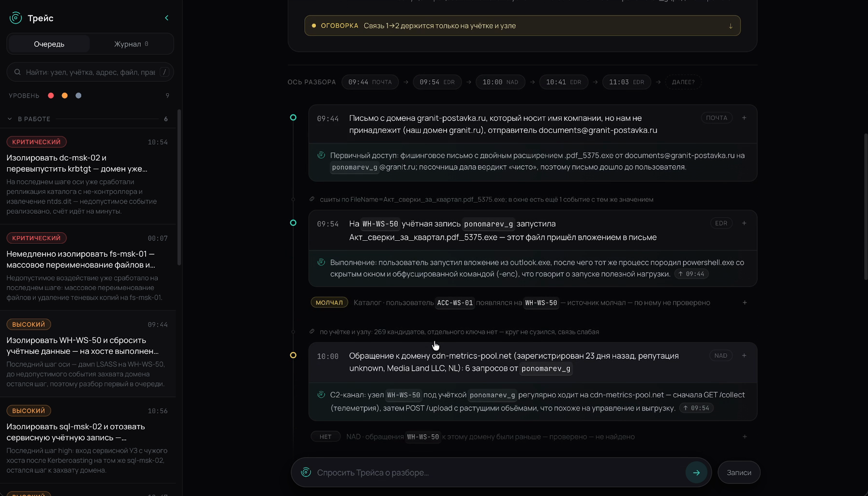This screenshot has height=496, width=868.
Task: Click the ОСЬ РАЗБОРА label
Action: [x=312, y=82]
